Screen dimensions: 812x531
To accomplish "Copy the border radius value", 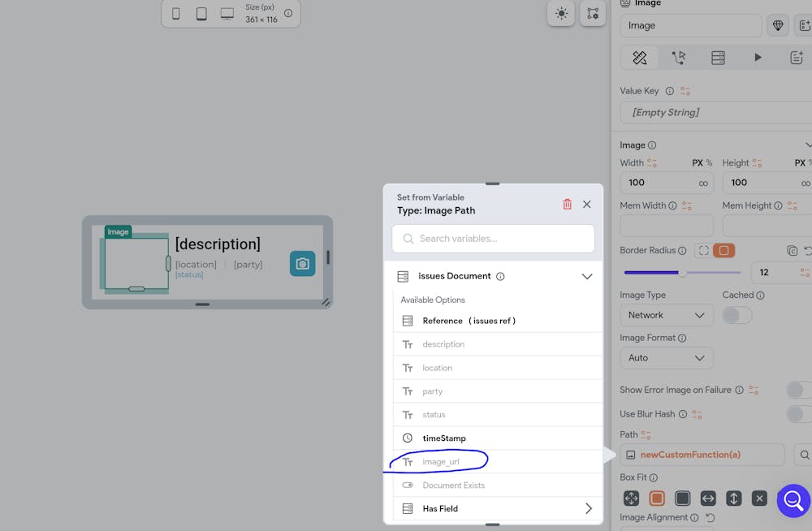I will tap(792, 251).
